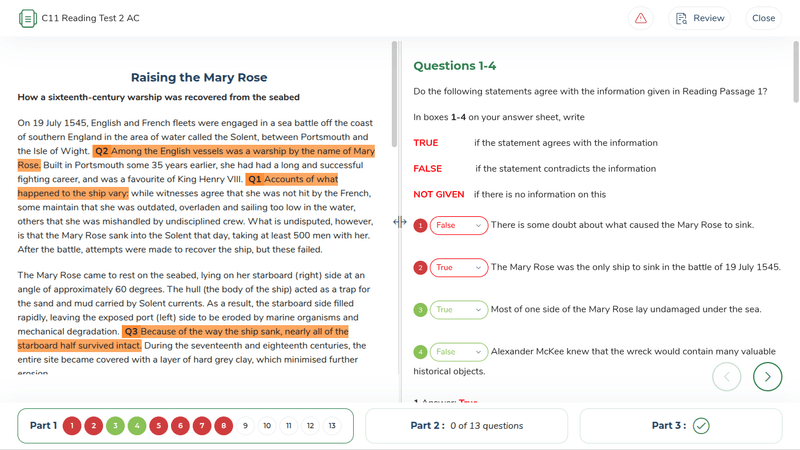The image size is (800, 450).
Task: Open the answer dropdown for question 1
Action: click(459, 226)
